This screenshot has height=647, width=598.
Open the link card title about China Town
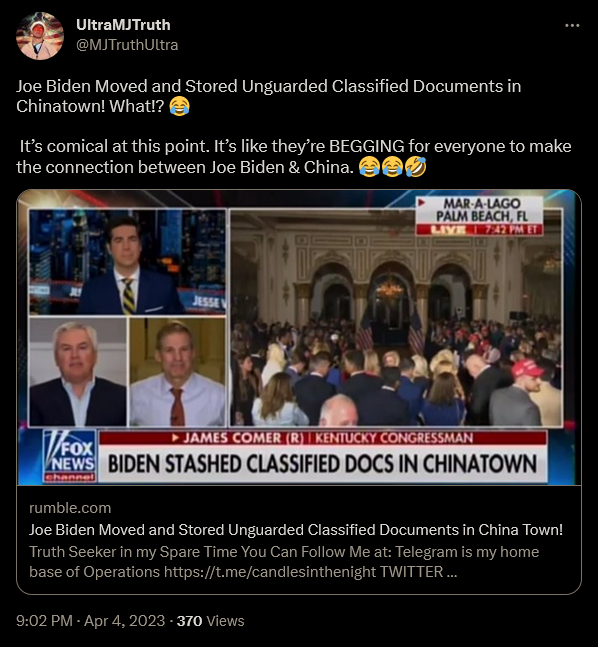295,530
